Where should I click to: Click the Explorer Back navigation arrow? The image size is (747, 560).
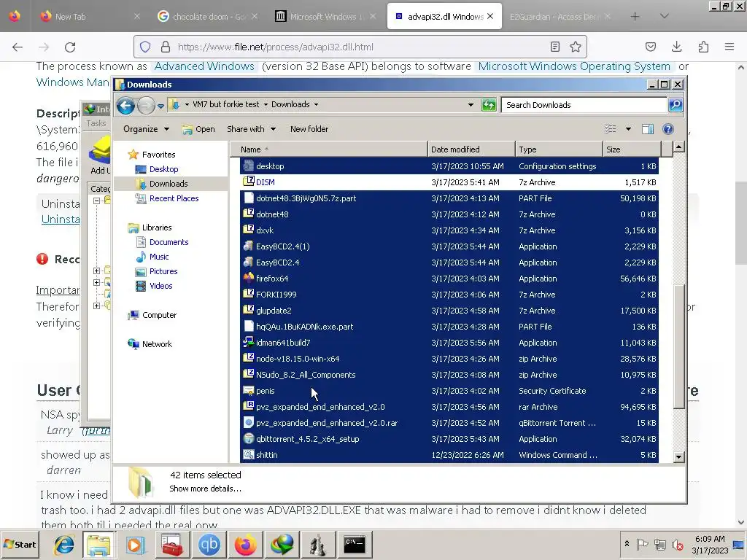coord(125,105)
